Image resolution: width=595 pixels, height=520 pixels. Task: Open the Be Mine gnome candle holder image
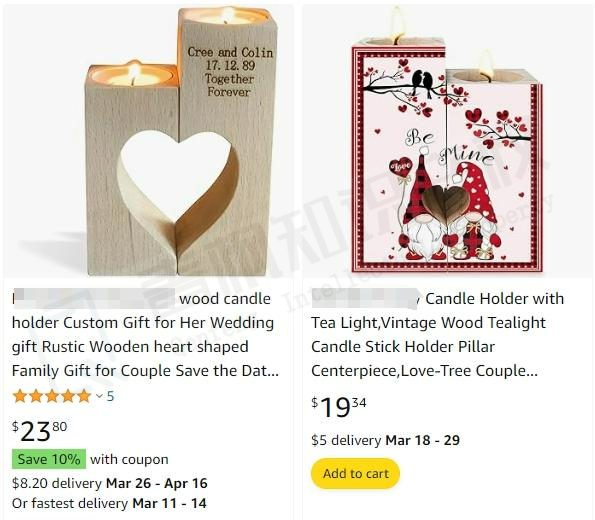point(447,141)
